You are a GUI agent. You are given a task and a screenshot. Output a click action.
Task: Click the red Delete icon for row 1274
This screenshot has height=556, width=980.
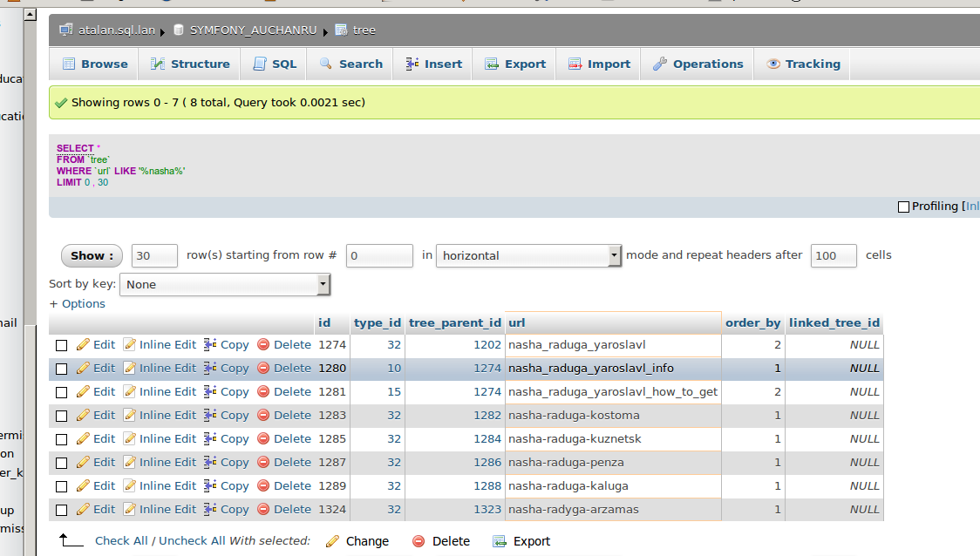point(263,345)
